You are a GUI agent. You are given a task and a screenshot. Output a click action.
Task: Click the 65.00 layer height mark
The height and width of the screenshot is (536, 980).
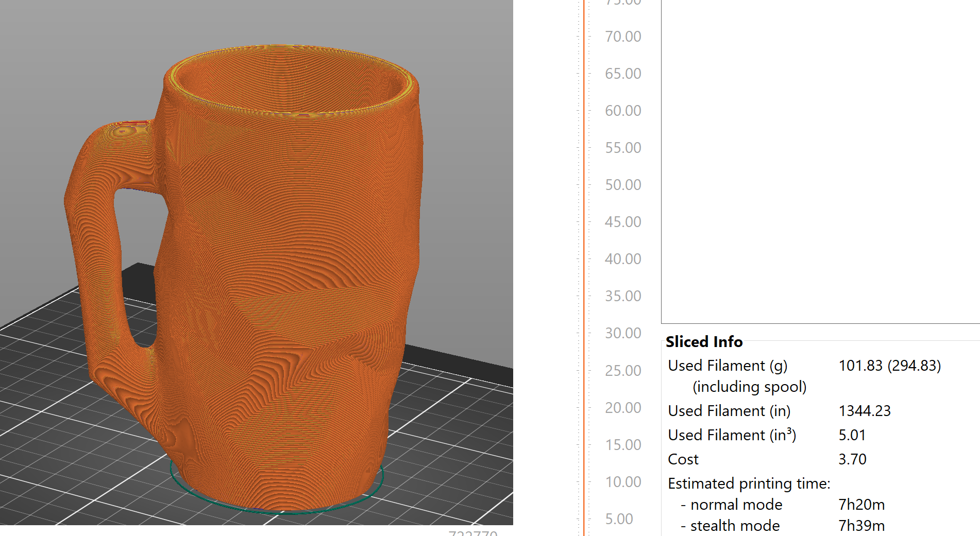click(623, 74)
